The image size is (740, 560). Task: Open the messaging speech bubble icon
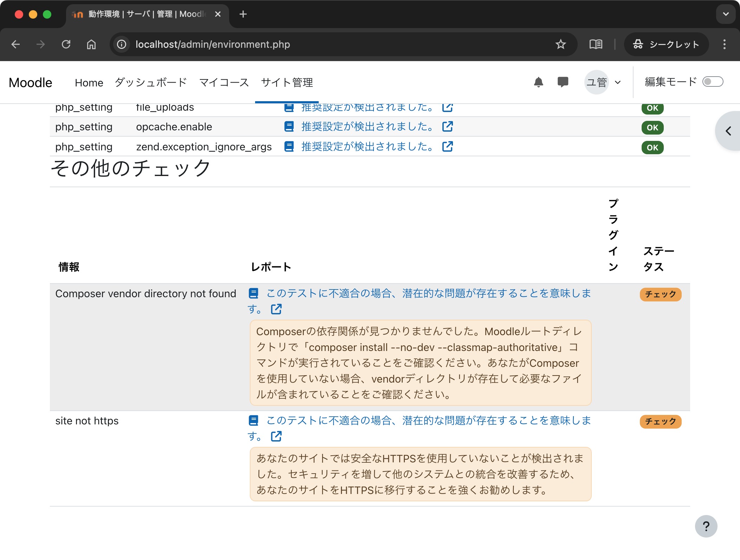(563, 82)
